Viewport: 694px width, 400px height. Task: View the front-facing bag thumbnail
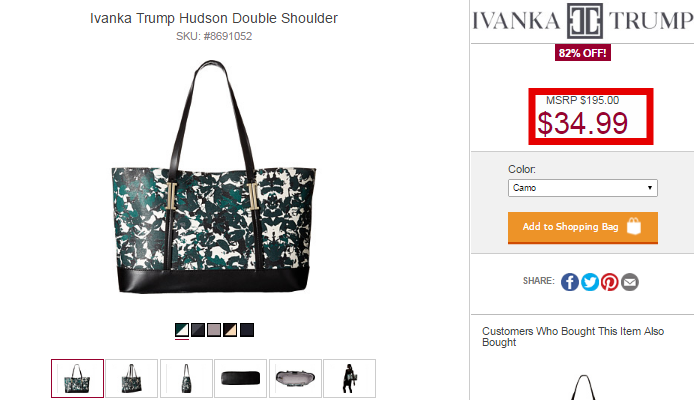(x=77, y=378)
